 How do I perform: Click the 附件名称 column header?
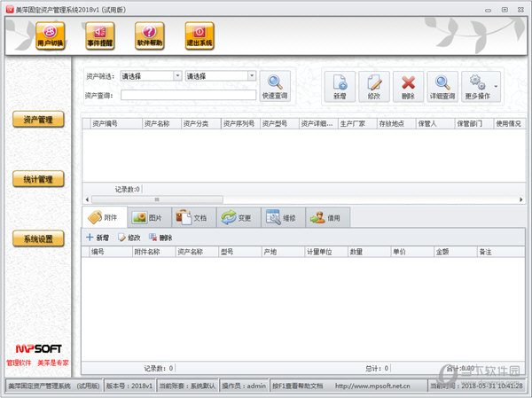pyautogui.click(x=154, y=252)
